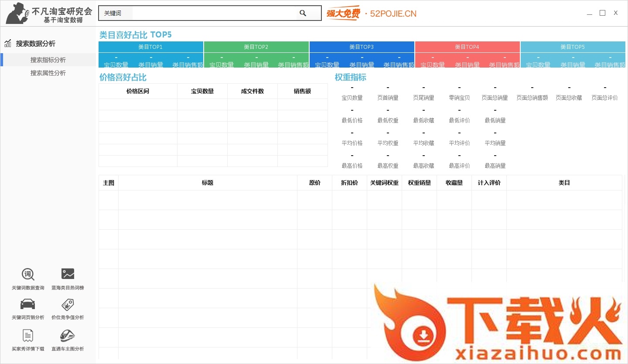Screen dimensions: 628x364
Task: Click the 类目TOP3 header
Action: pos(362,47)
